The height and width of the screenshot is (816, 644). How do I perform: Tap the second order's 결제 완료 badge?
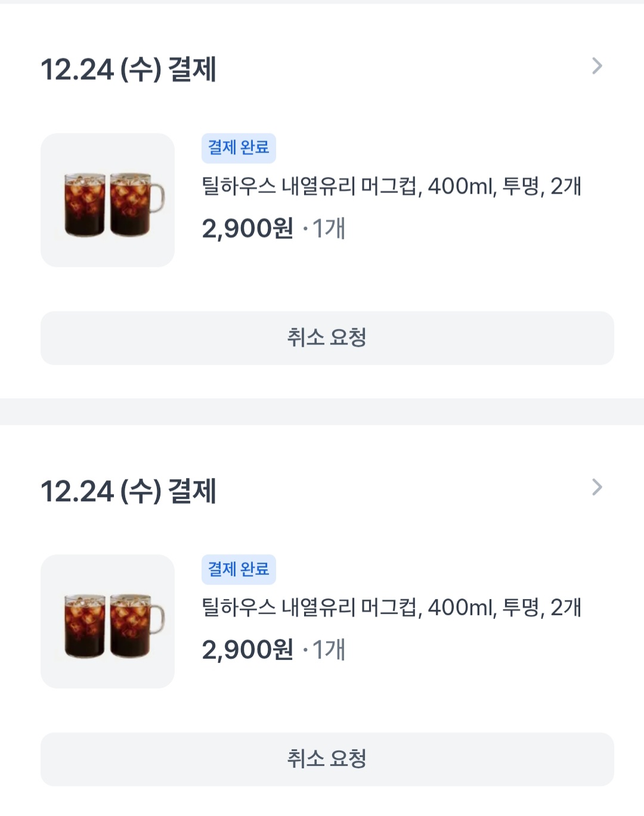(x=239, y=569)
